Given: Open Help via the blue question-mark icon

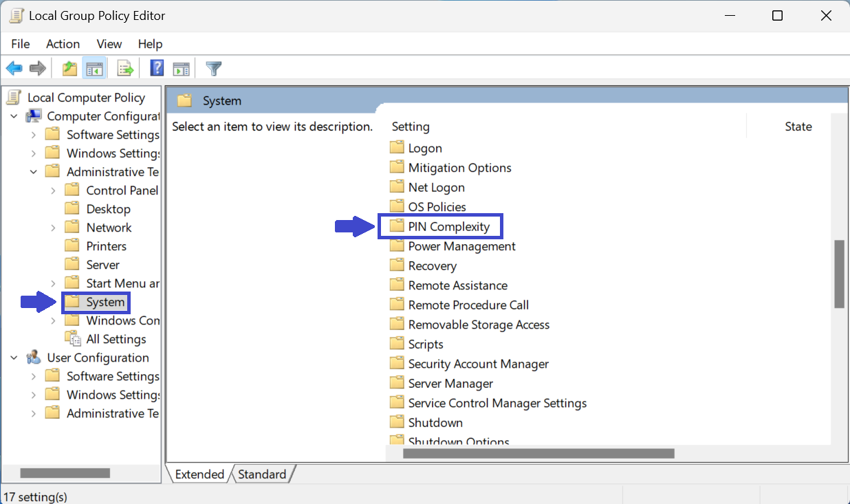Looking at the screenshot, I should (157, 69).
